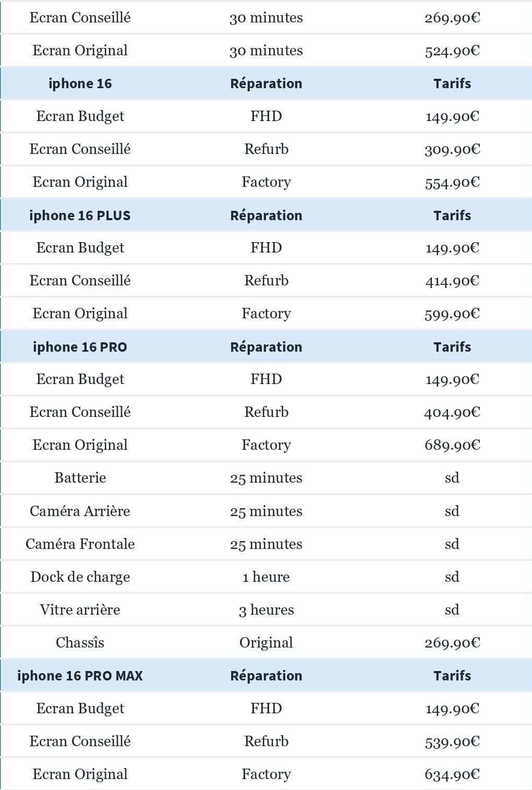Select the iphone 16 header cell
The image size is (532, 790).
coord(80,83)
